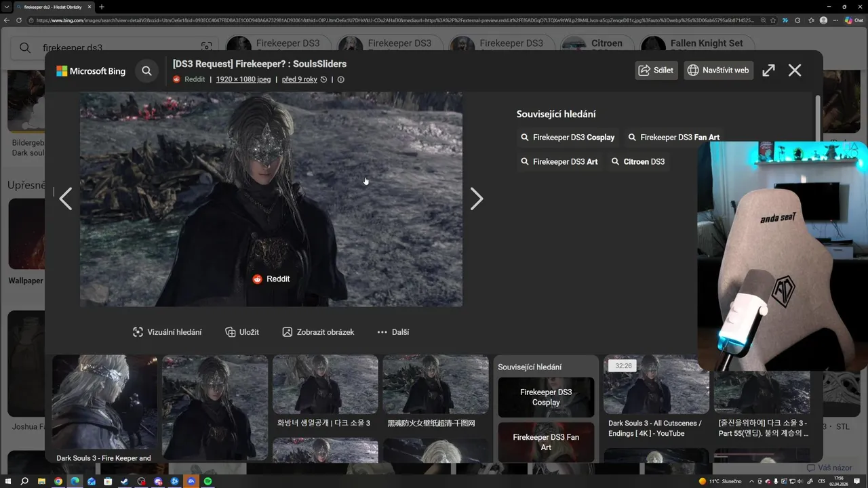Search related Firekeeper DS3 Cosplay chip

pyautogui.click(x=568, y=137)
